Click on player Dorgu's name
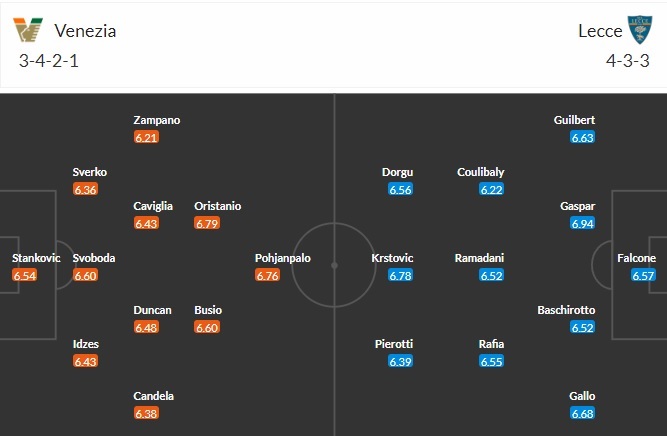667x436 pixels. pyautogui.click(x=397, y=172)
